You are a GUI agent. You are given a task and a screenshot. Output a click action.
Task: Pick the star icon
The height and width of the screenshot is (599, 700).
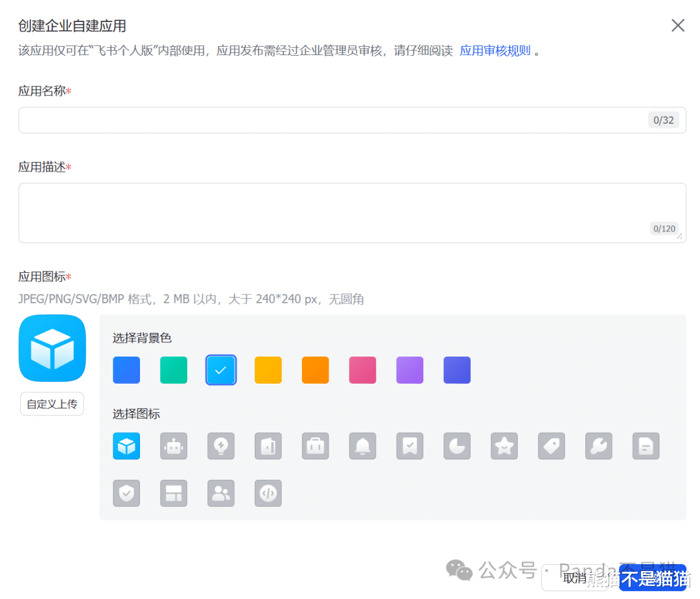point(504,446)
